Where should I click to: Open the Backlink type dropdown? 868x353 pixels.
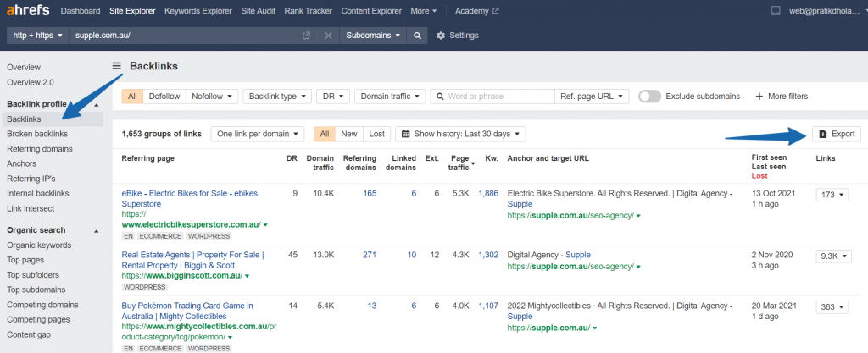(x=277, y=97)
